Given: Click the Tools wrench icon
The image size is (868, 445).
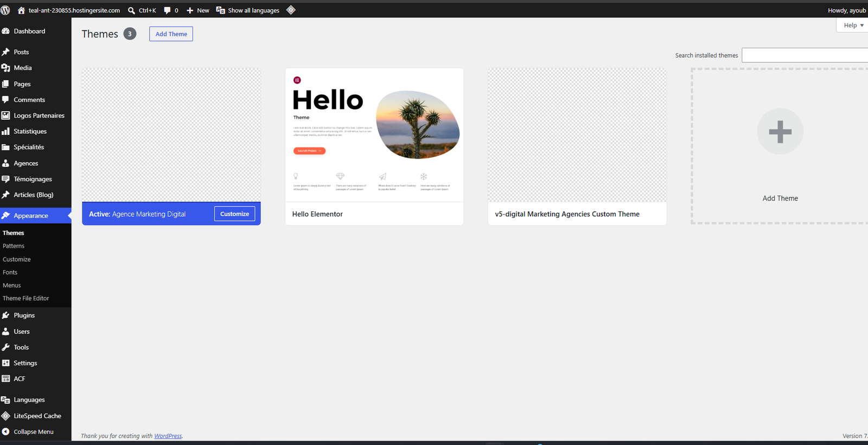Looking at the screenshot, I should 6,347.
